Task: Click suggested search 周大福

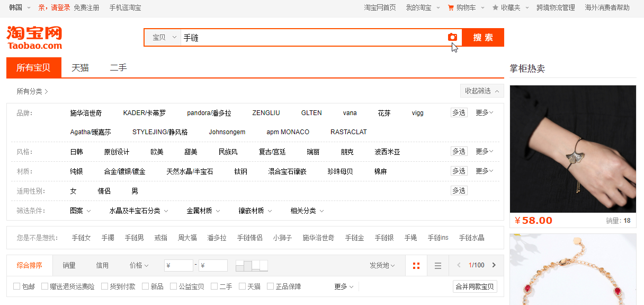Action: coord(187,238)
